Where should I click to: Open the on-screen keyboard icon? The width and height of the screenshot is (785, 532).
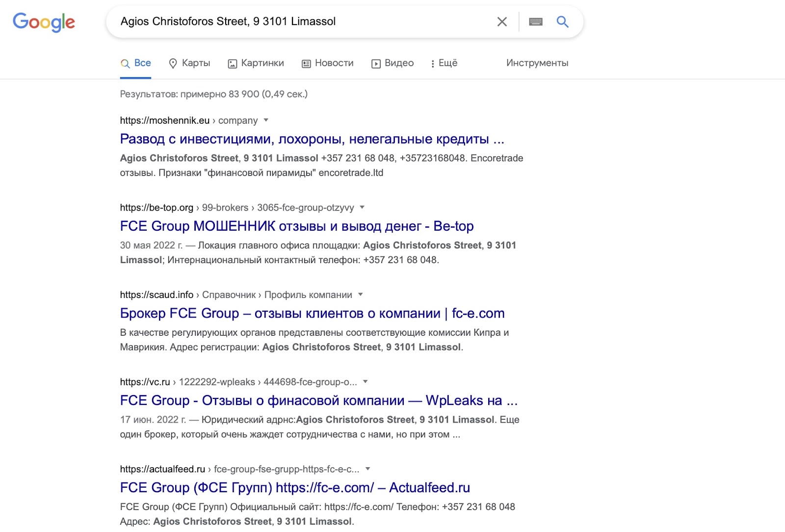pos(536,22)
